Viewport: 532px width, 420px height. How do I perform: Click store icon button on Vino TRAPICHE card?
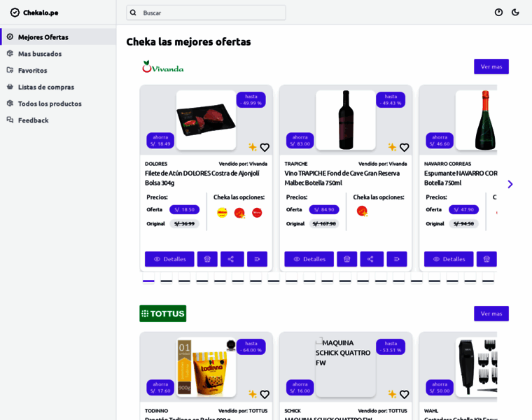346,259
